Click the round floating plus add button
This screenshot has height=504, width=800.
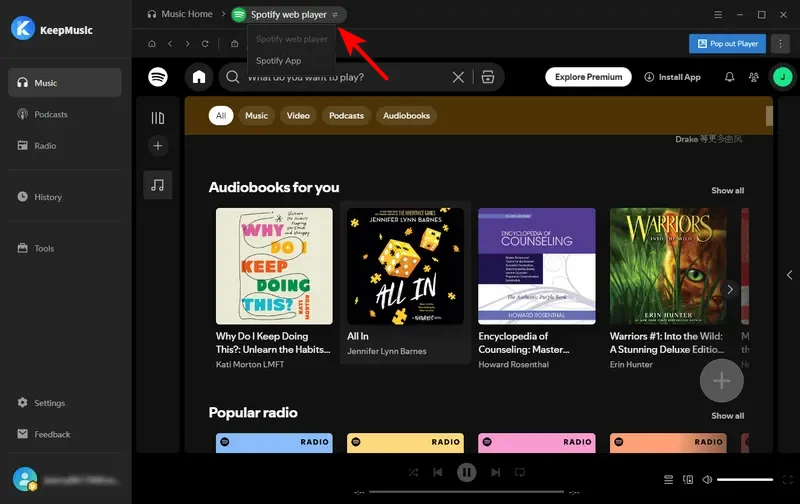click(721, 381)
